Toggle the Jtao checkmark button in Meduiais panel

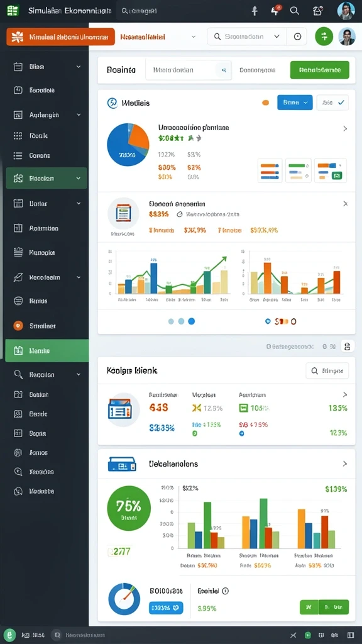[332, 103]
